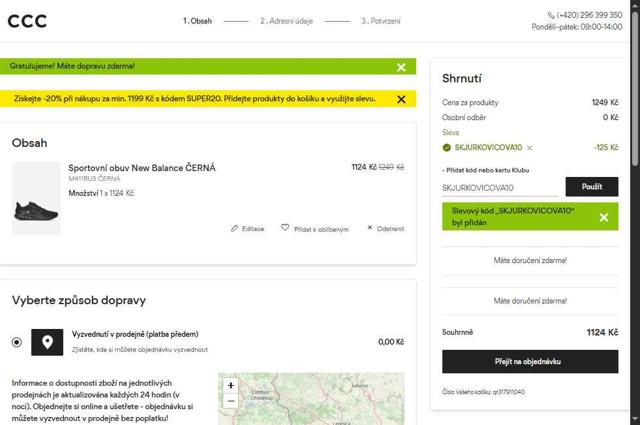Click the Vyzvednutí v prodejně option label
Image resolution: width=640 pixels, height=425 pixels.
tap(135, 334)
